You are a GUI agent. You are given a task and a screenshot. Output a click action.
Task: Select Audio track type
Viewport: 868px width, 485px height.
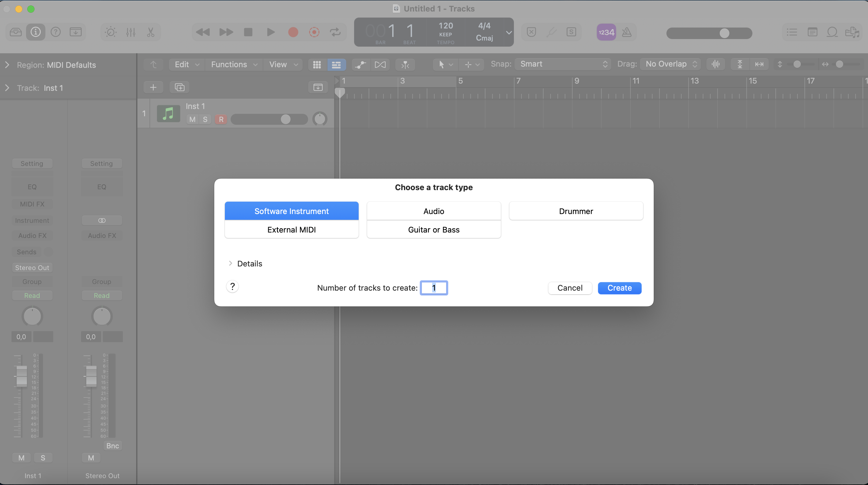(433, 211)
